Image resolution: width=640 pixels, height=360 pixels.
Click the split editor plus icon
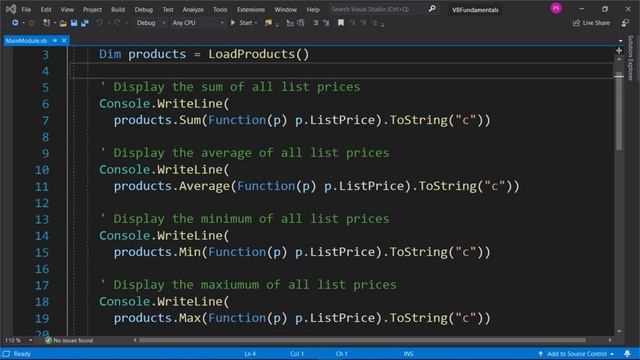(619, 51)
